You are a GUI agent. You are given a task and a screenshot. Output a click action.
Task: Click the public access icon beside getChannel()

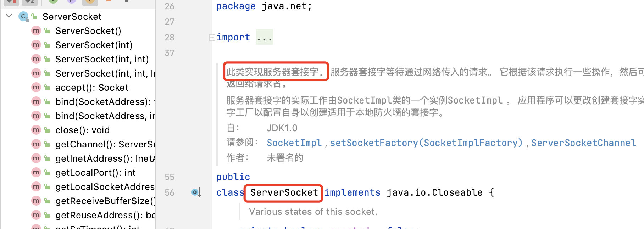(47, 144)
